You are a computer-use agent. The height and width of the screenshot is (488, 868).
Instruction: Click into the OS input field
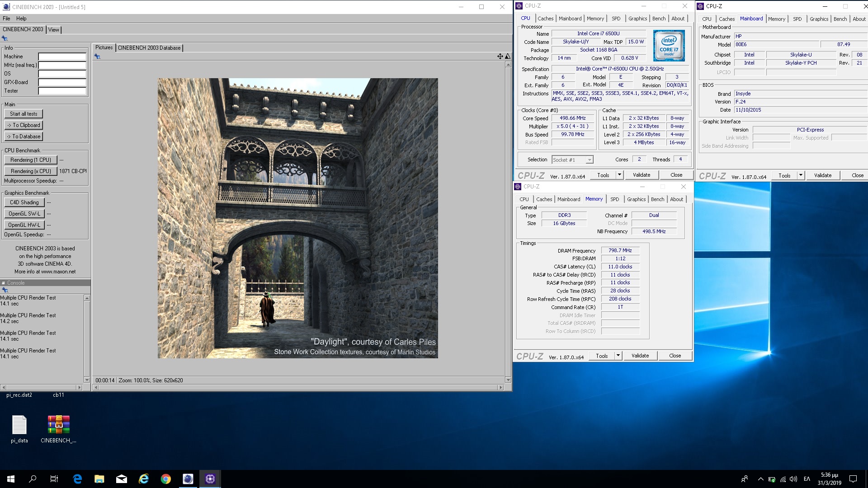pyautogui.click(x=62, y=74)
